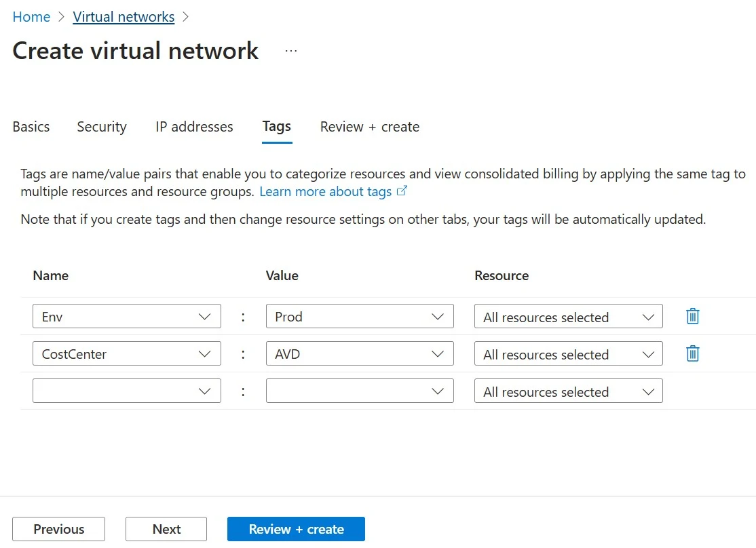Click the empty tag Name field
The height and width of the screenshot is (548, 756).
[x=115, y=391]
